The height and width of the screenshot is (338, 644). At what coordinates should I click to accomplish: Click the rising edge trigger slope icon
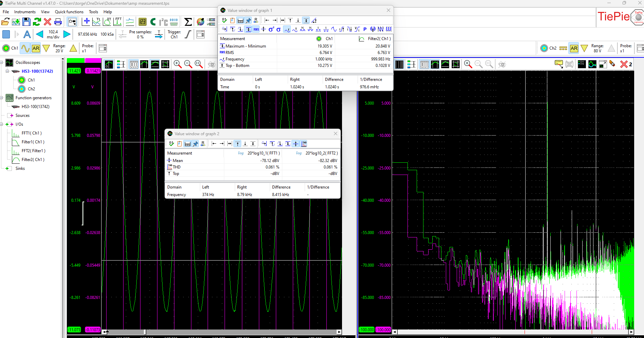[x=188, y=34]
